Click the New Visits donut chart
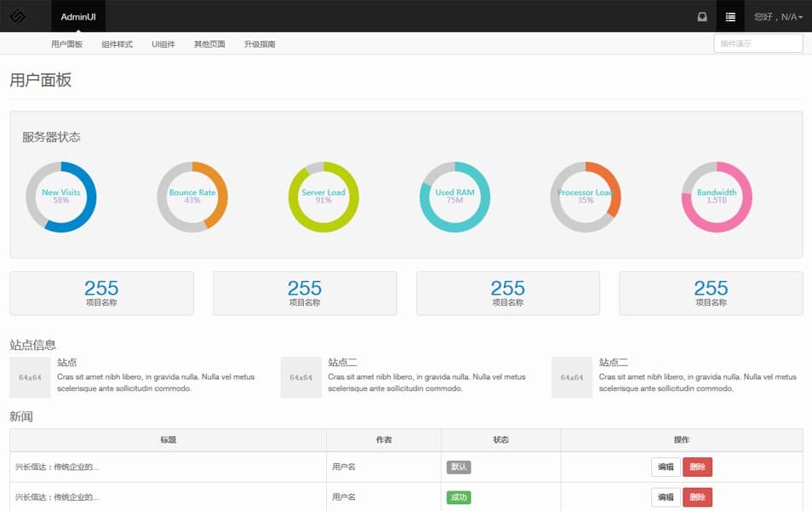 click(61, 197)
